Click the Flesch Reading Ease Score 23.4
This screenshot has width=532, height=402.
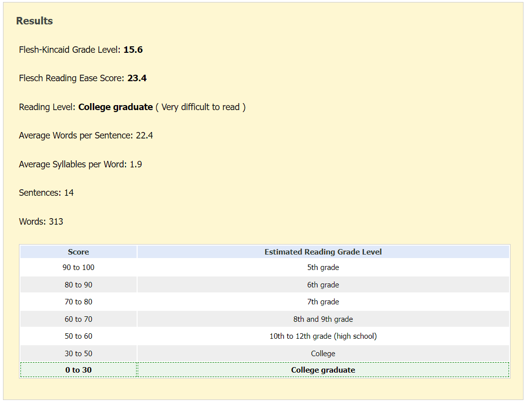(x=137, y=78)
